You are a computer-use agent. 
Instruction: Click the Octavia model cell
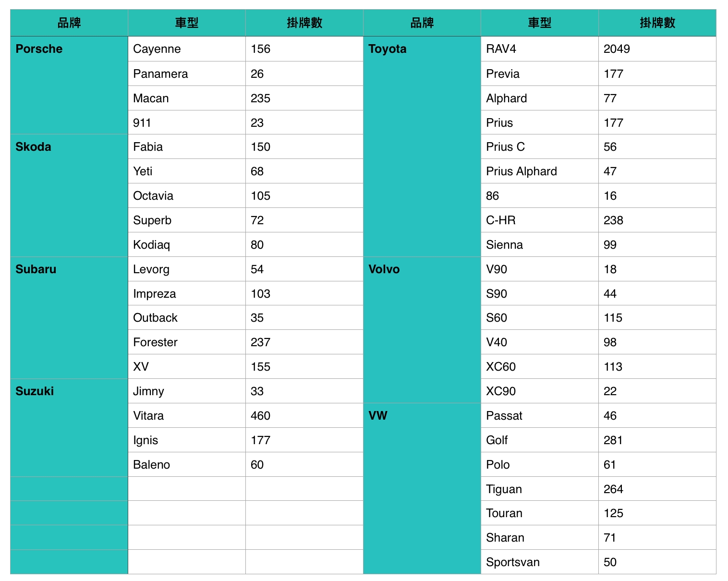(x=187, y=195)
